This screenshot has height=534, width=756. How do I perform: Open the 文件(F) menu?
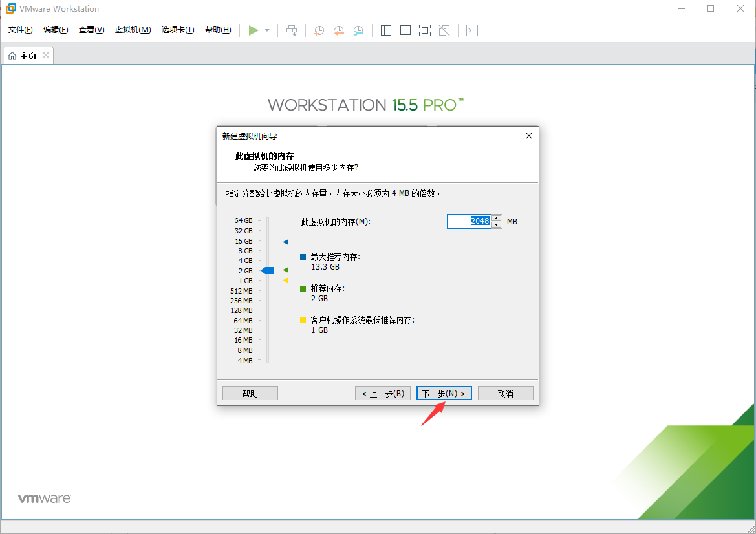(20, 30)
